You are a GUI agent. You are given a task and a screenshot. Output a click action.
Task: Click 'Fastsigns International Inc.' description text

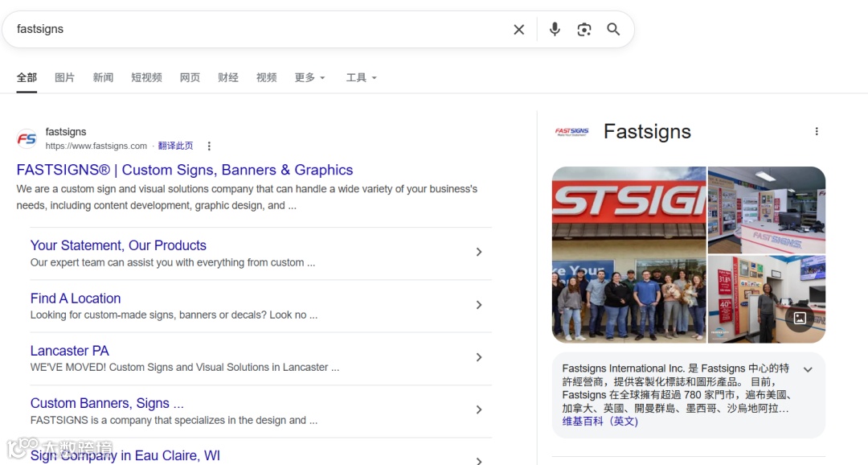(677, 388)
